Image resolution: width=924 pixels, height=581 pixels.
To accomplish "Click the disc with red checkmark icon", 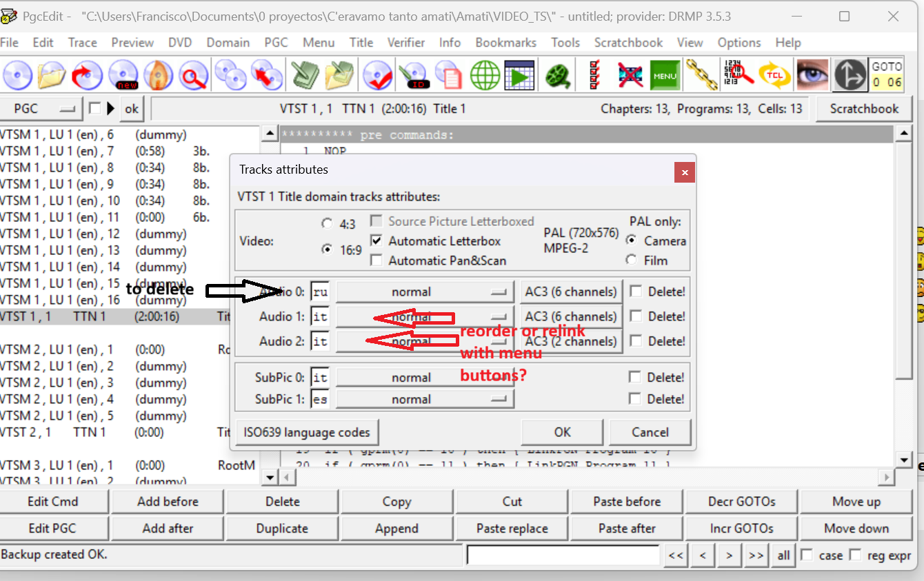I will point(377,75).
